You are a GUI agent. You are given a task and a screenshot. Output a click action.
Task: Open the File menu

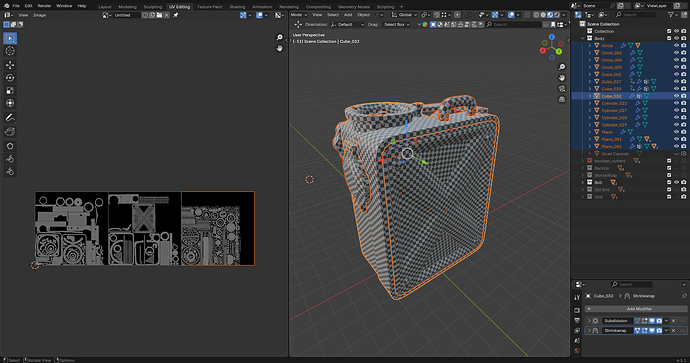[x=16, y=6]
